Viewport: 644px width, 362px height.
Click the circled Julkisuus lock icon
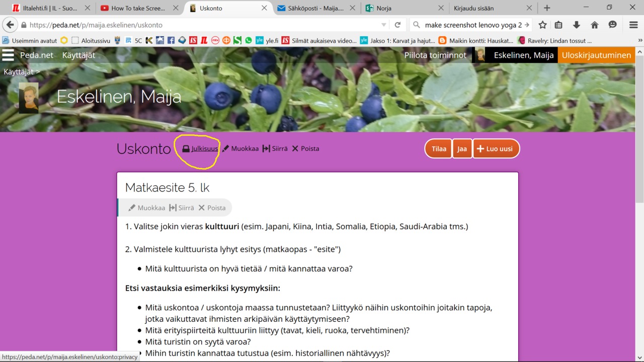[x=185, y=148]
